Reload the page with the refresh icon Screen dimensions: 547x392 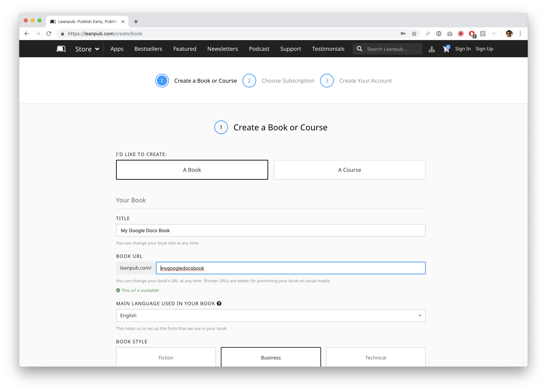pyautogui.click(x=49, y=34)
